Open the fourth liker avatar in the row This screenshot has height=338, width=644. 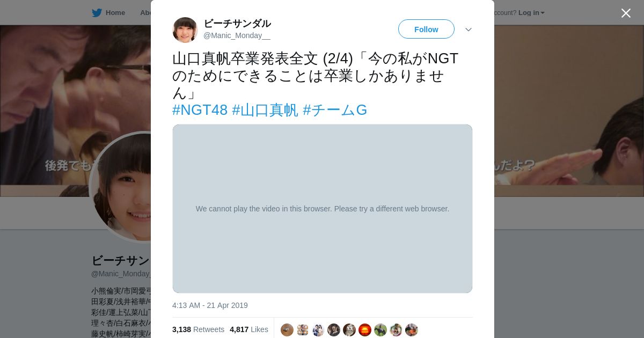334,330
